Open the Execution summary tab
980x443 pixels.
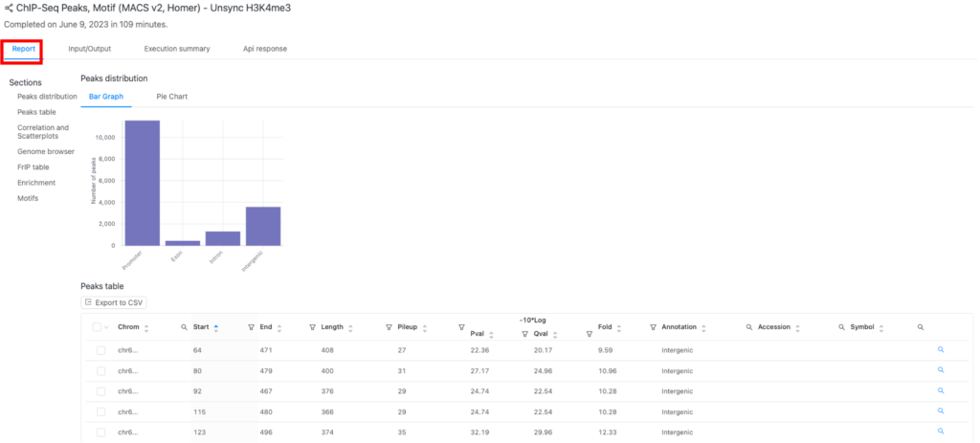(x=177, y=49)
